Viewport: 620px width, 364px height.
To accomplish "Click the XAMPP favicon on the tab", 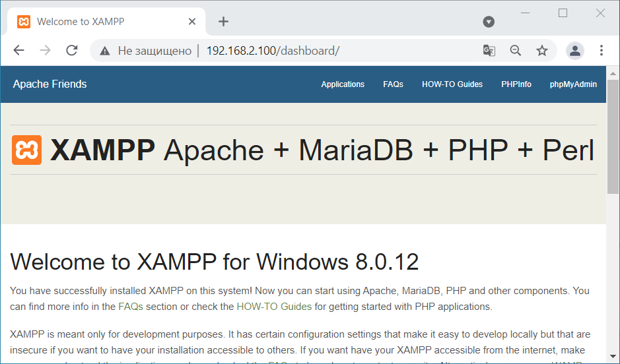I will [24, 22].
